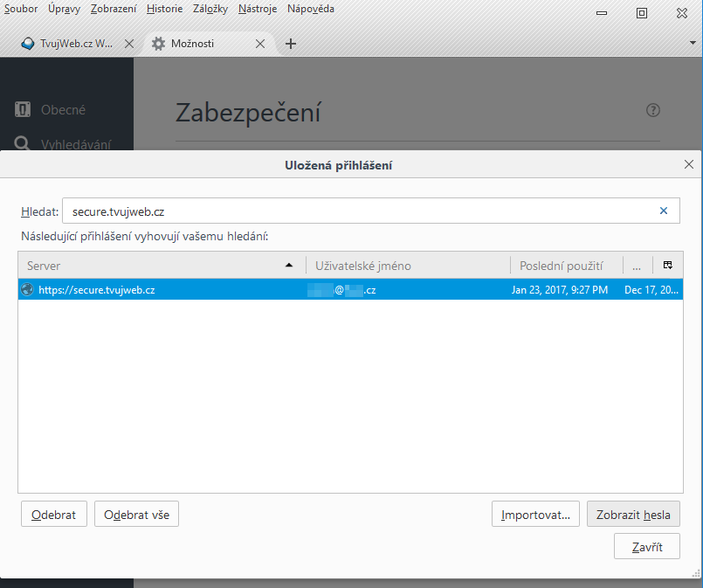Open the Soubor menu

point(21,9)
